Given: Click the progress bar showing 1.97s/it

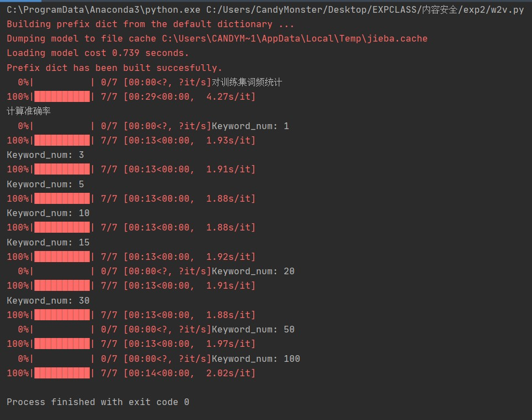Looking at the screenshot, I should tap(62, 344).
